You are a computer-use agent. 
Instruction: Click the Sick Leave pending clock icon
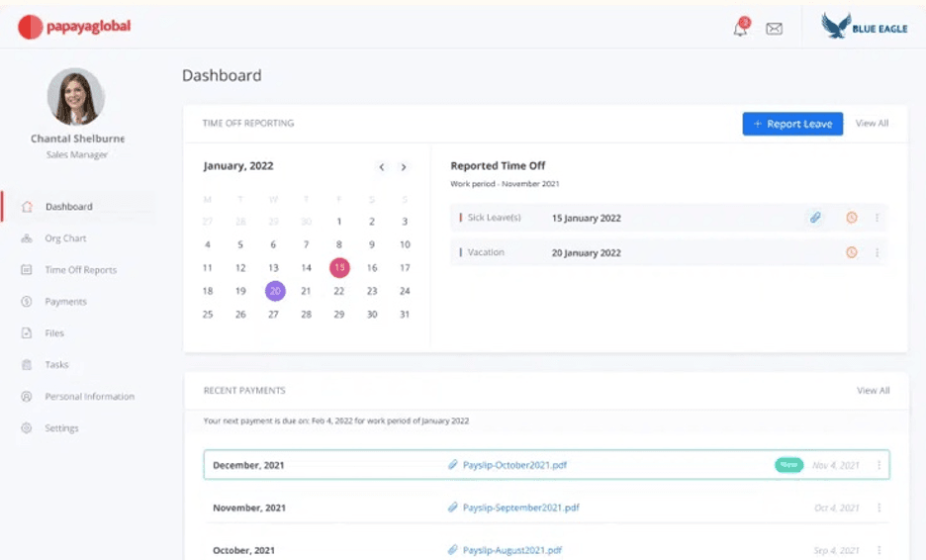click(x=851, y=218)
